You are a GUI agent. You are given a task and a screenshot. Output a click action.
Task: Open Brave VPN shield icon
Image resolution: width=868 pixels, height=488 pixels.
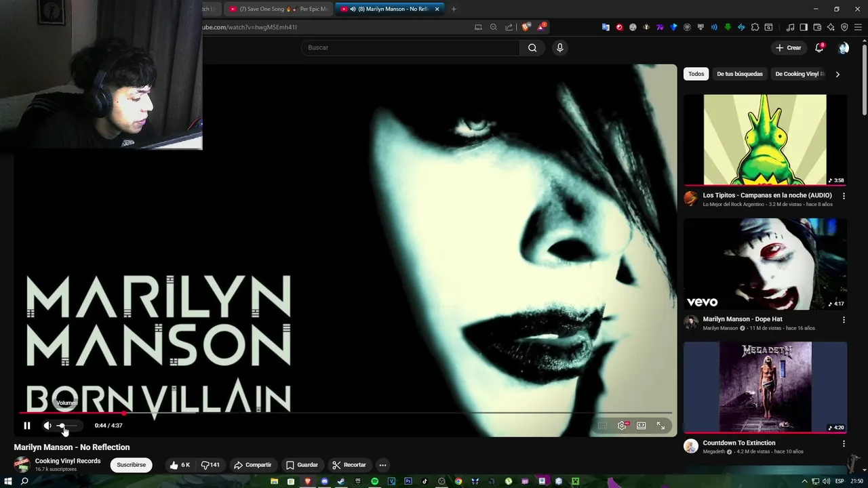(x=844, y=27)
